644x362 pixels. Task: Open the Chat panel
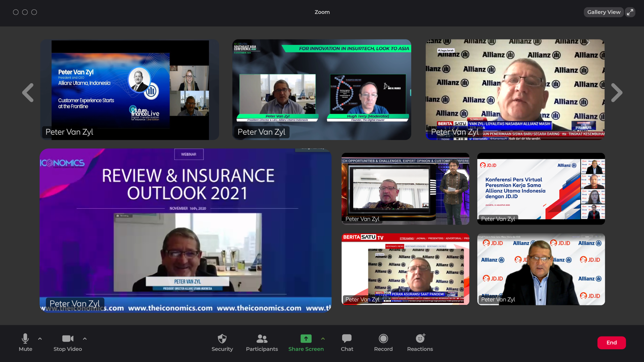[347, 343]
